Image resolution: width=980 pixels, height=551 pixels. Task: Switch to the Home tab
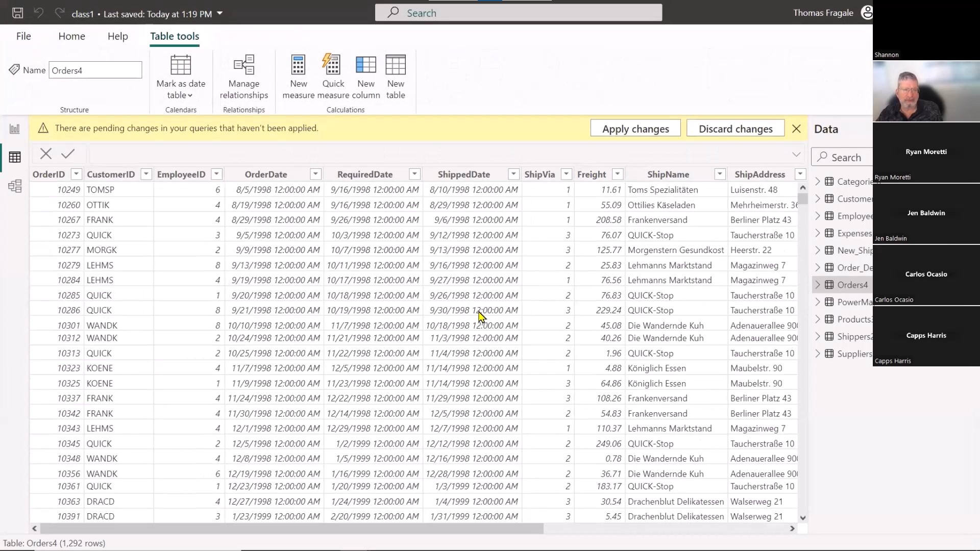coord(71,36)
